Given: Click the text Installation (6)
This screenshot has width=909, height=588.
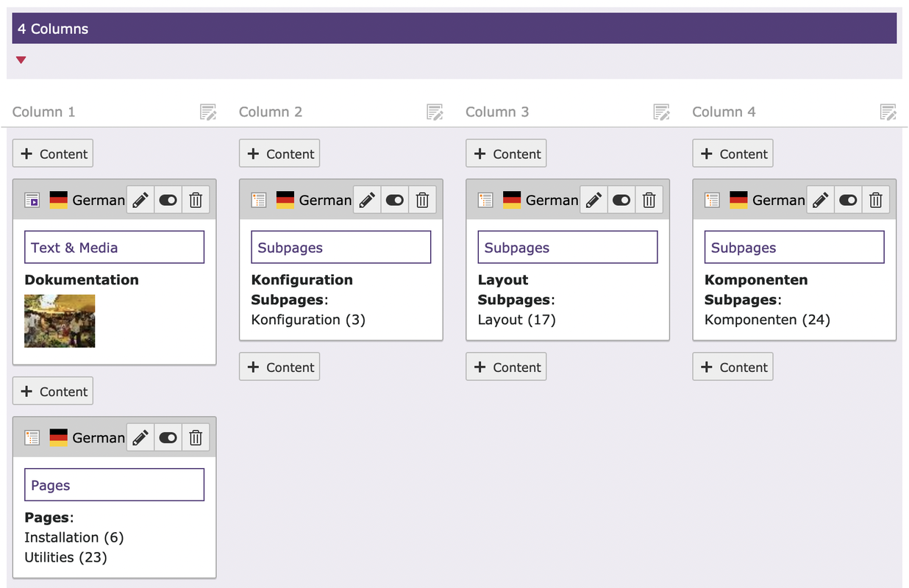Looking at the screenshot, I should [74, 537].
